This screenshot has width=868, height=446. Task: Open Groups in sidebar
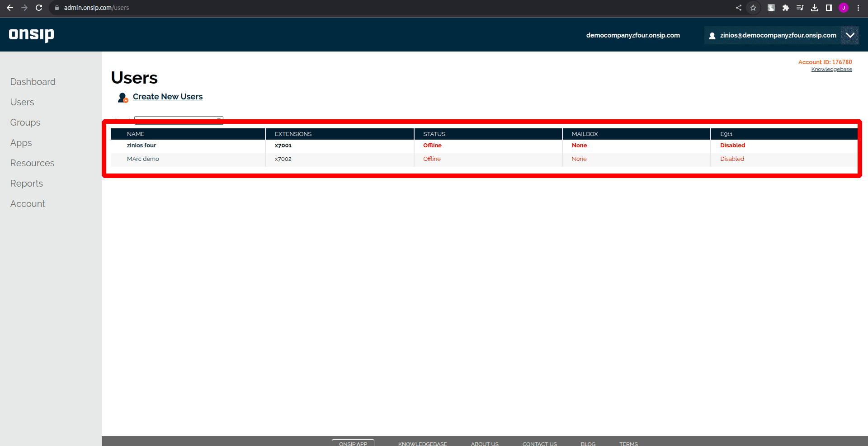[x=25, y=122]
